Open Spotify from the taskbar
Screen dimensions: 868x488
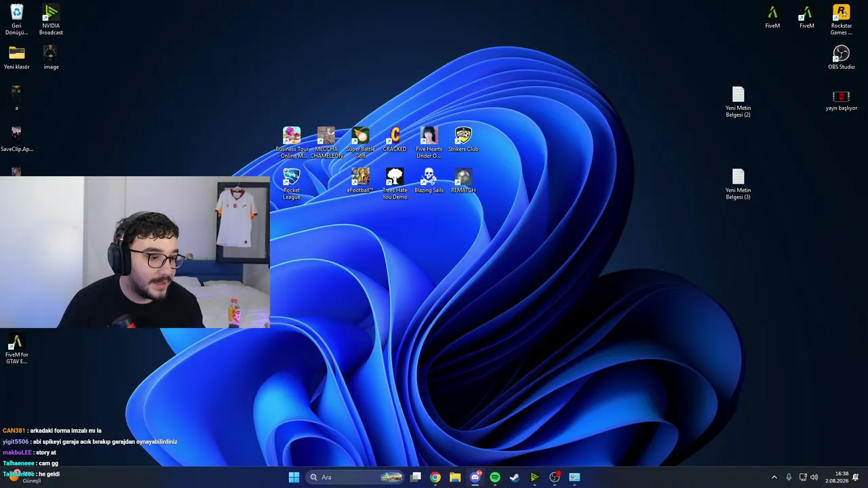tap(495, 477)
